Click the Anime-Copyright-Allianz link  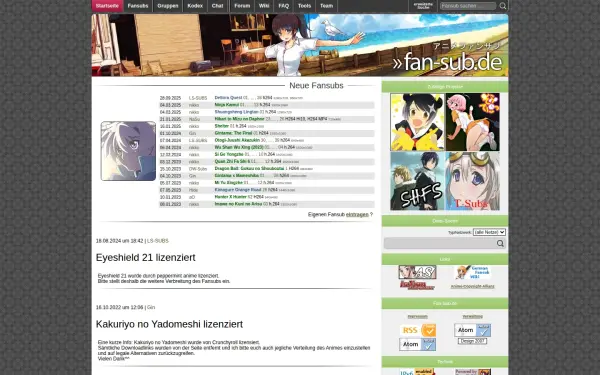click(472, 286)
